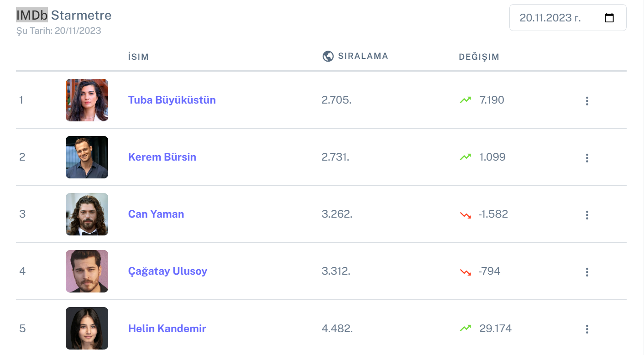Click the upward trend icon for Tuba Büyüküstün
This screenshot has height=355, width=644.
click(465, 100)
